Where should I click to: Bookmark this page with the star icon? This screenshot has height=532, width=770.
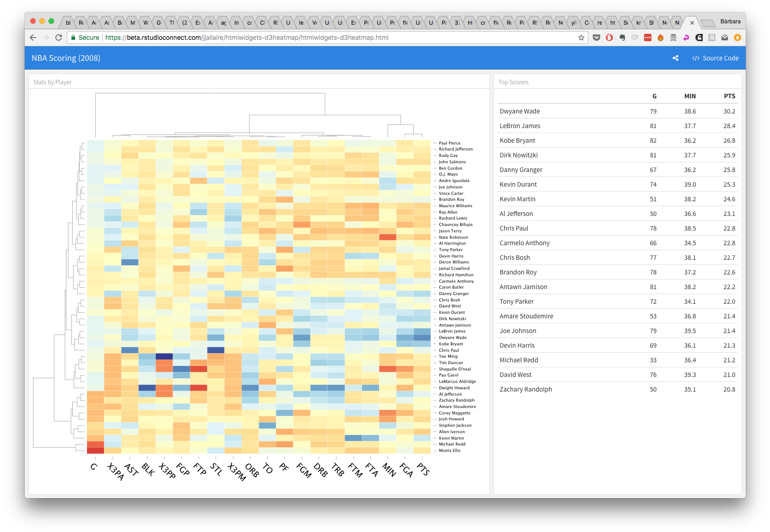(x=581, y=38)
